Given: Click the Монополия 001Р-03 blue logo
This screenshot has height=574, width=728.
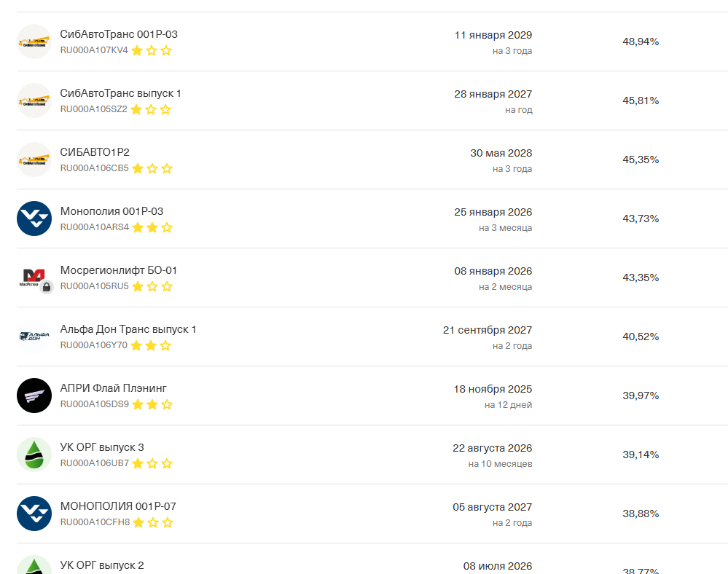Looking at the screenshot, I should click(34, 219).
